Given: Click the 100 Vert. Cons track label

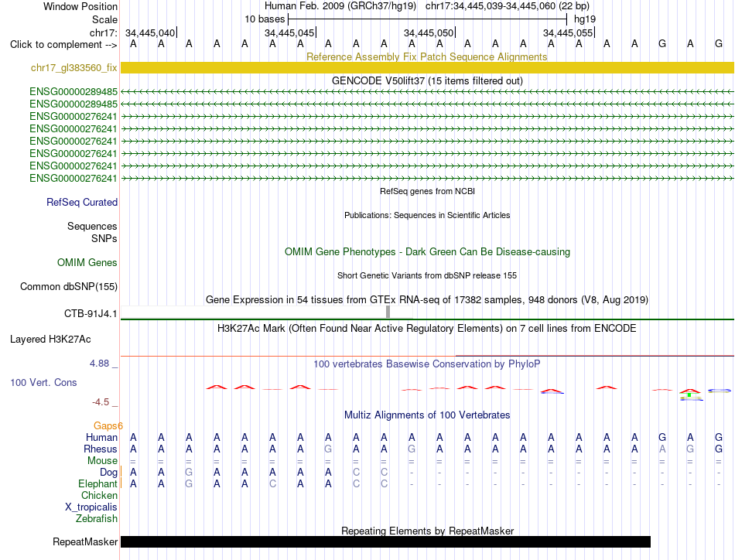Looking at the screenshot, I should (43, 382).
